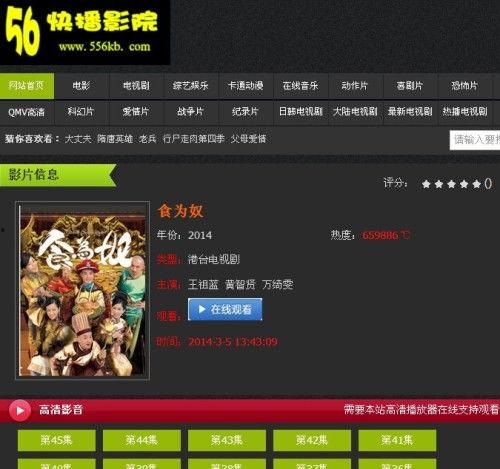The height and width of the screenshot is (469, 500).
Task: Play episode 第41集
Action: click(x=397, y=440)
